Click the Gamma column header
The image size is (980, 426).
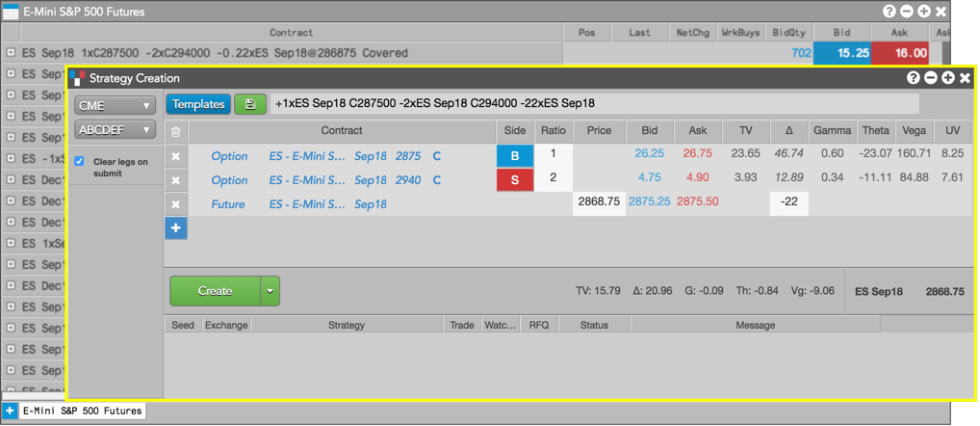click(x=833, y=131)
